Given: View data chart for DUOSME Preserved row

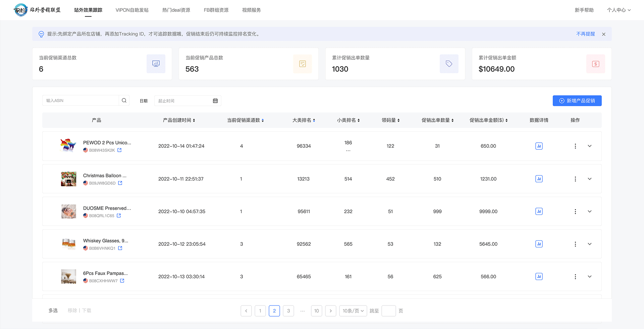Looking at the screenshot, I should (539, 211).
